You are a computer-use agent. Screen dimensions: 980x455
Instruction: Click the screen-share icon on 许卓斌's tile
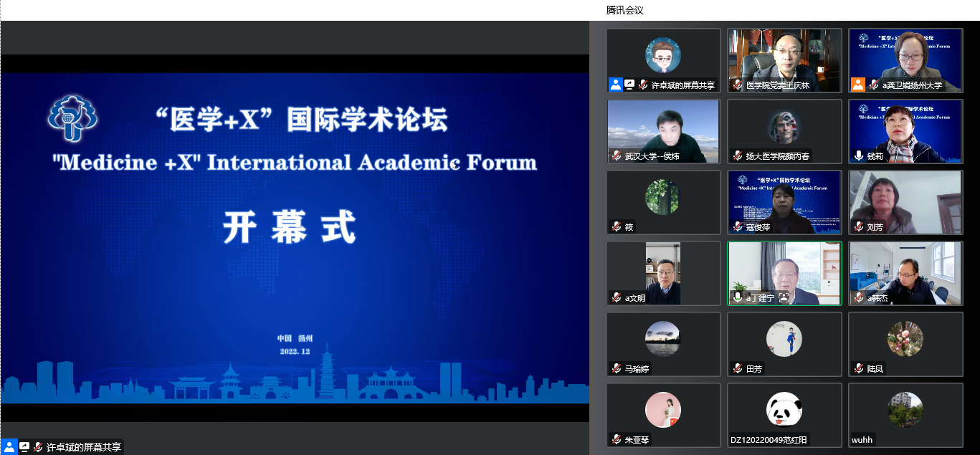(629, 85)
